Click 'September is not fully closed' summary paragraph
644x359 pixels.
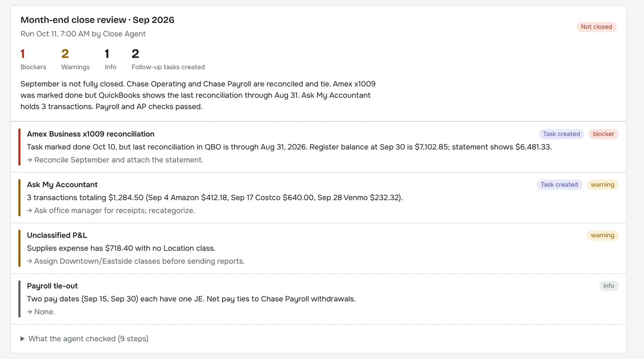click(198, 95)
